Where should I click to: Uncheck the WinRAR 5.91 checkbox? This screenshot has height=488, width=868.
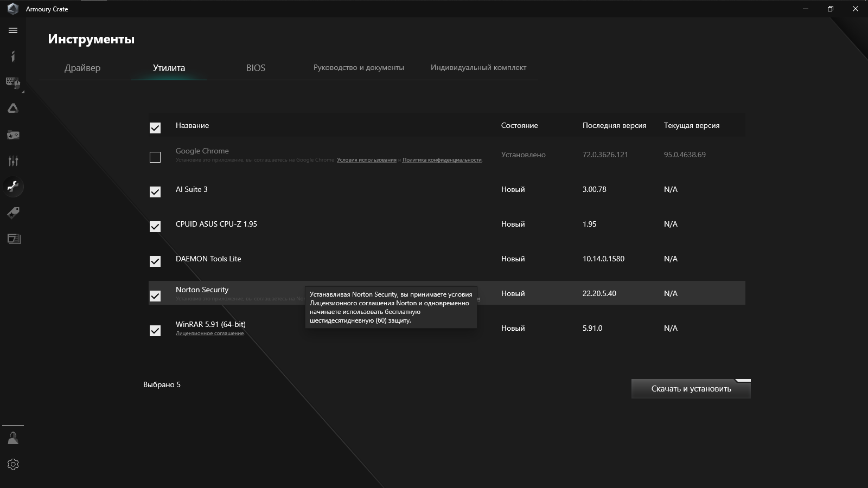(x=155, y=331)
